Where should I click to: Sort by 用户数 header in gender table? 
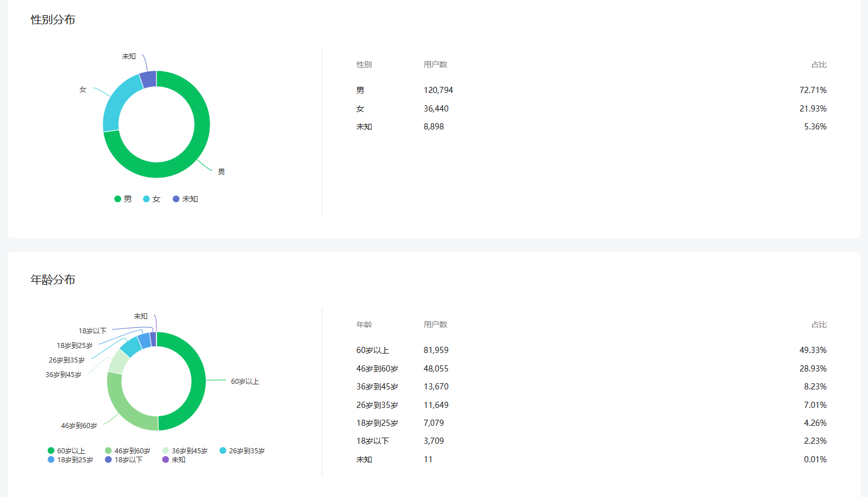435,64
